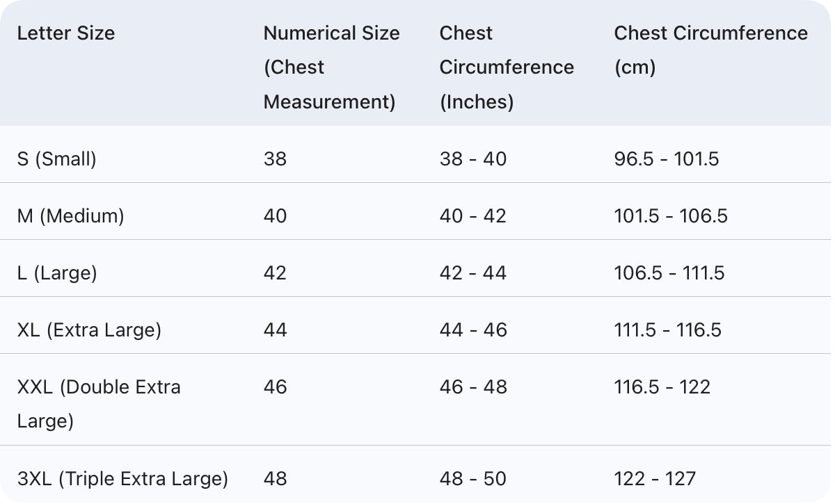Select the M (Medium) cell

[x=71, y=216]
